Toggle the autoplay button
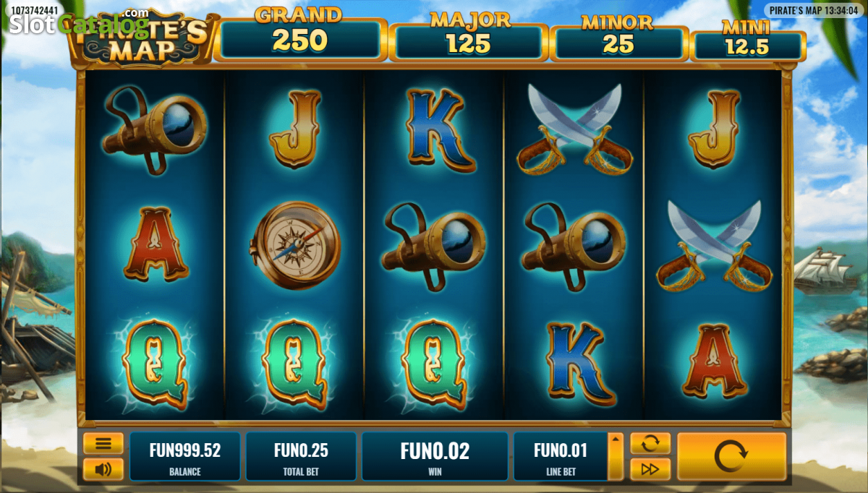This screenshot has height=493, width=868. click(650, 443)
